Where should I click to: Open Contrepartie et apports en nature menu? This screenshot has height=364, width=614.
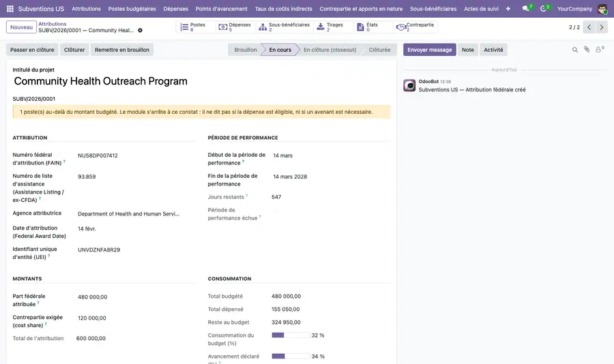[361, 9]
